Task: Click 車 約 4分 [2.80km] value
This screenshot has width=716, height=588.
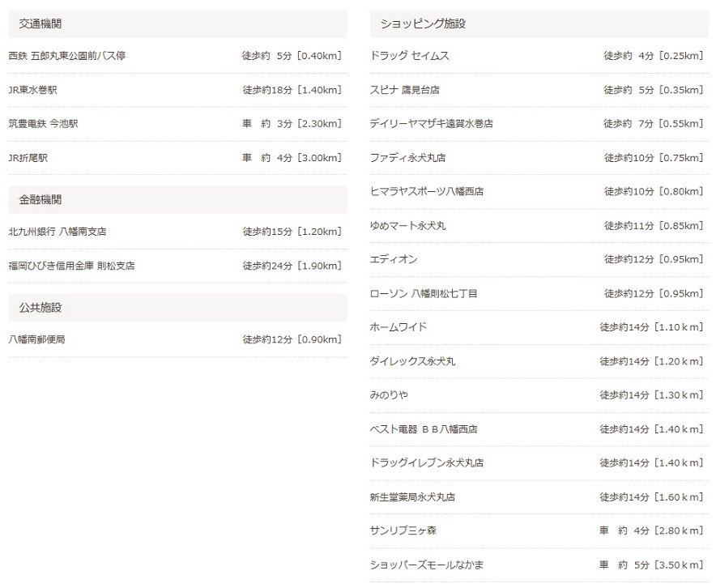Action: pyautogui.click(x=651, y=530)
